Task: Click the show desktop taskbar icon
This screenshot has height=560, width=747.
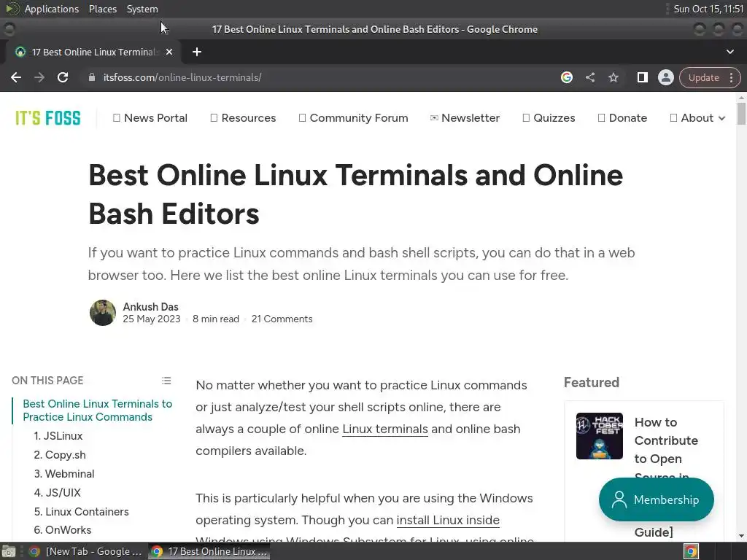Action: [9, 551]
